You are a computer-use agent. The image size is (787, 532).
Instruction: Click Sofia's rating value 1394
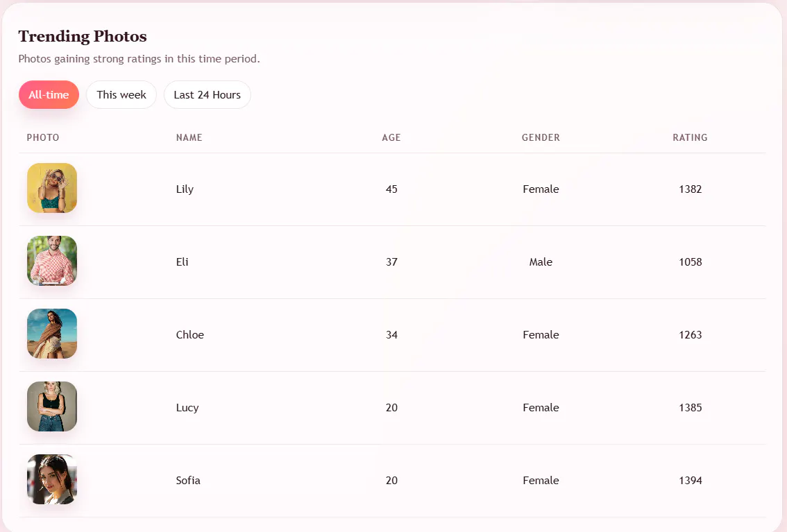point(691,481)
